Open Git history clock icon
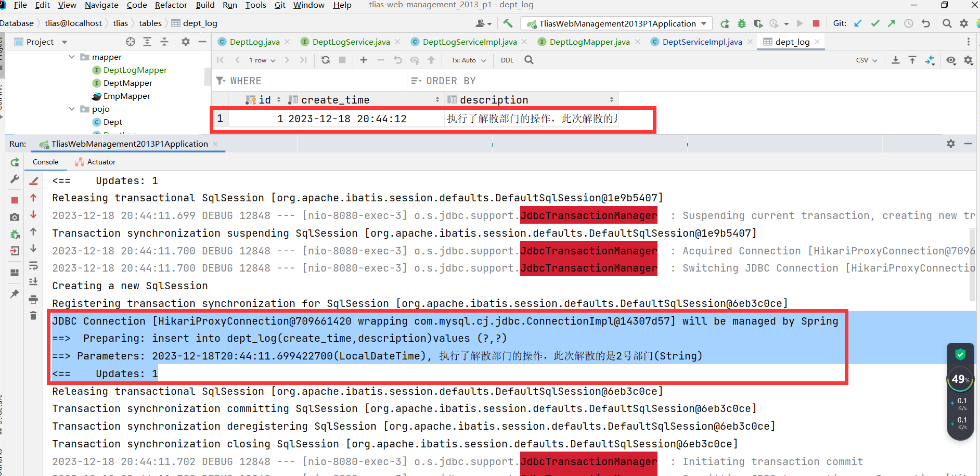The height and width of the screenshot is (476, 980). pyautogui.click(x=909, y=23)
